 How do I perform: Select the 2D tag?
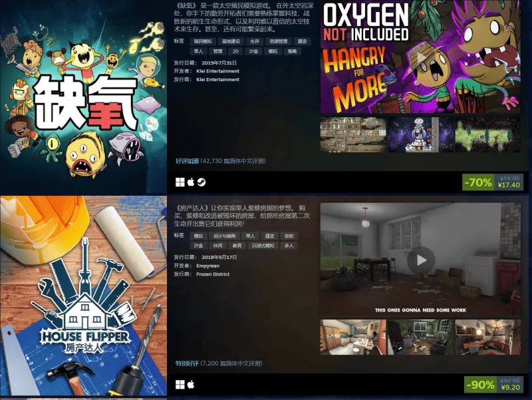(x=235, y=51)
